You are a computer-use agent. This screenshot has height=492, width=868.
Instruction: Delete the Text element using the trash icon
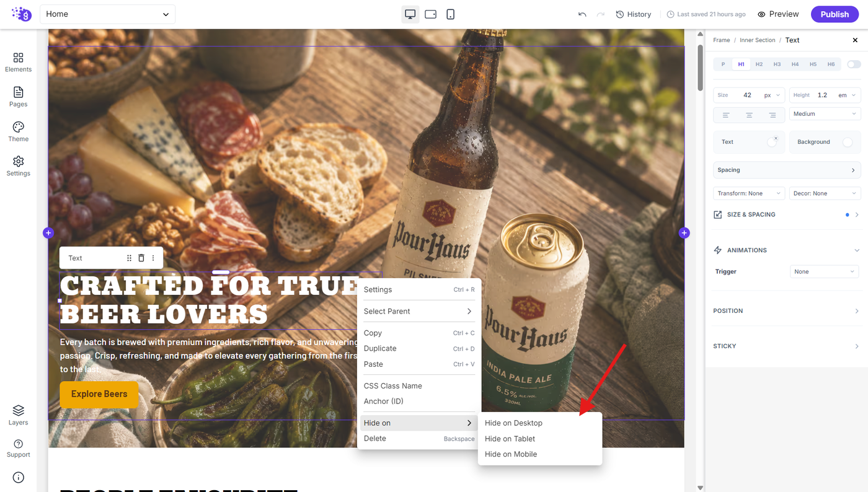pos(141,258)
